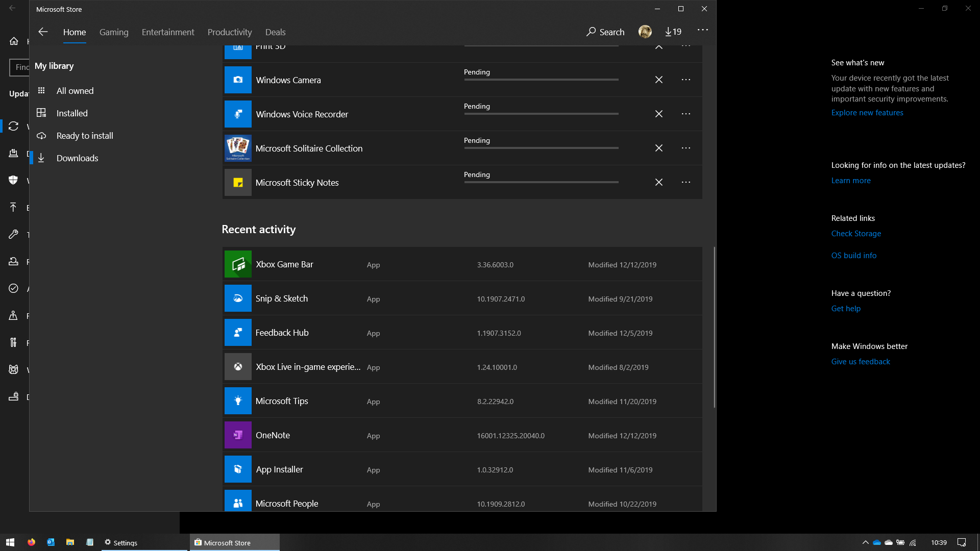Screen dimensions: 980x551
Task: Open the See more menu in the Store header
Action: click(703, 30)
